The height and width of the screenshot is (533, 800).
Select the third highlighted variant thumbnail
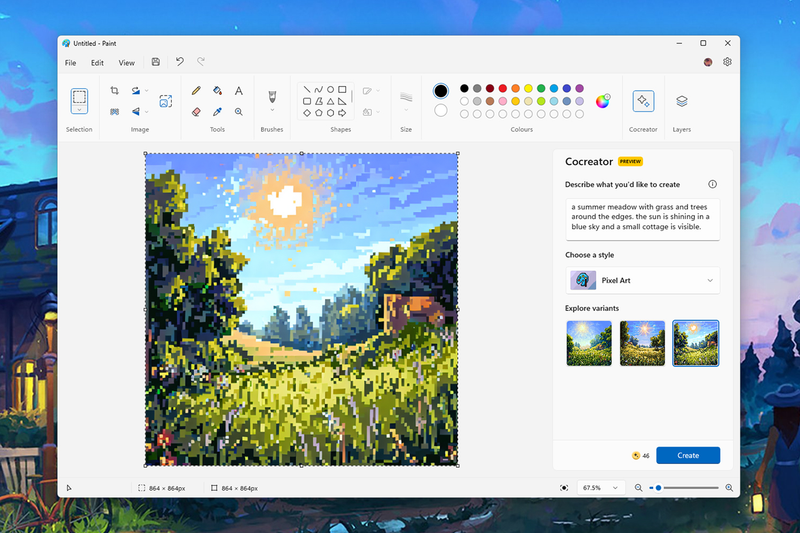[695, 343]
